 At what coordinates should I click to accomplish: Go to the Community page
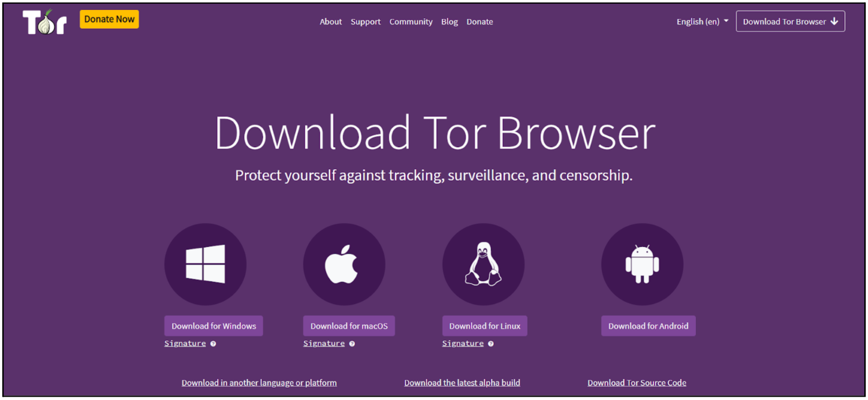[x=411, y=22]
